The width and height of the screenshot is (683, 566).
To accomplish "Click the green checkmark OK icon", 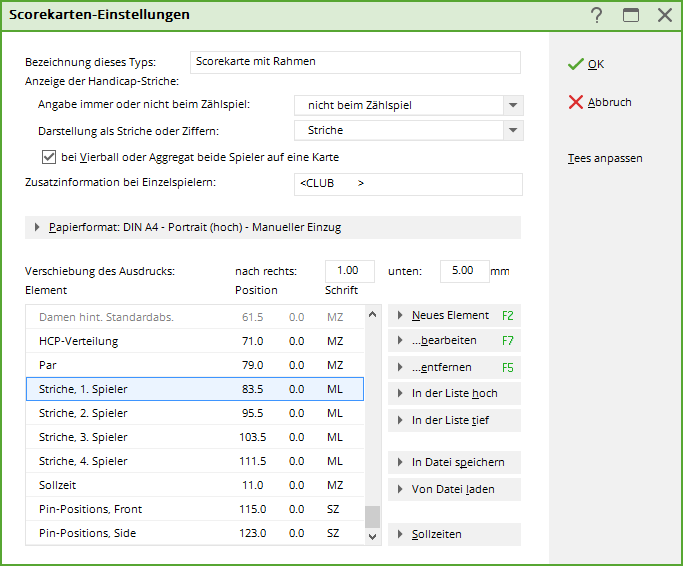I will pyautogui.click(x=575, y=64).
